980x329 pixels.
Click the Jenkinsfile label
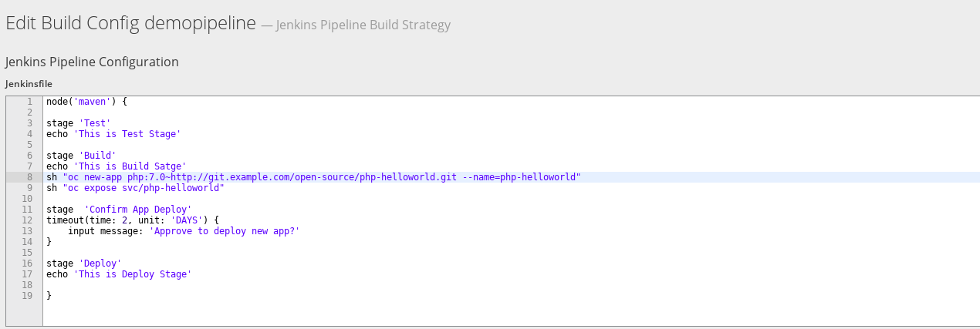29,84
